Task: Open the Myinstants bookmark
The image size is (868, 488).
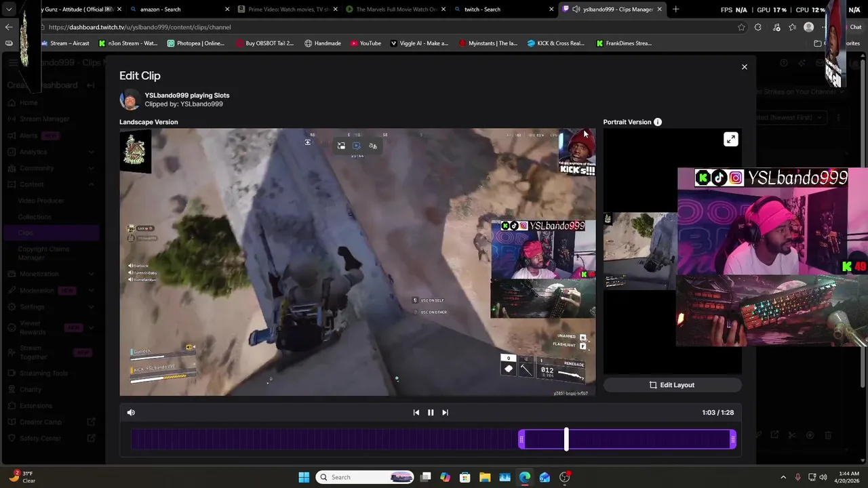Action: (x=488, y=43)
